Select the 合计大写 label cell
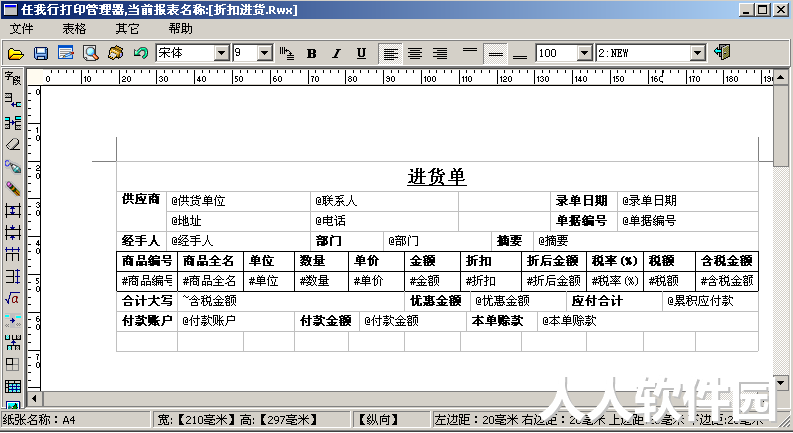Image resolution: width=793 pixels, height=433 pixels. point(147,301)
